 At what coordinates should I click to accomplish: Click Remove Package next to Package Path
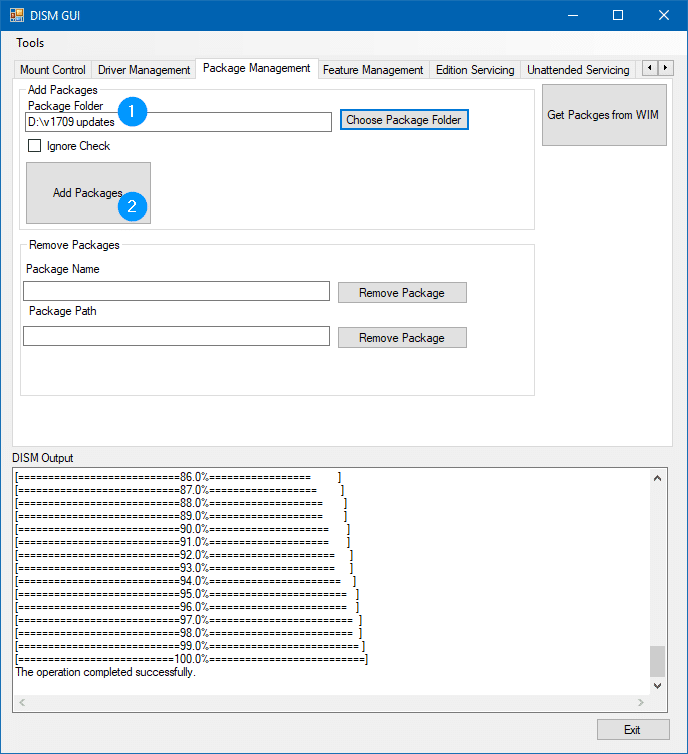point(402,338)
